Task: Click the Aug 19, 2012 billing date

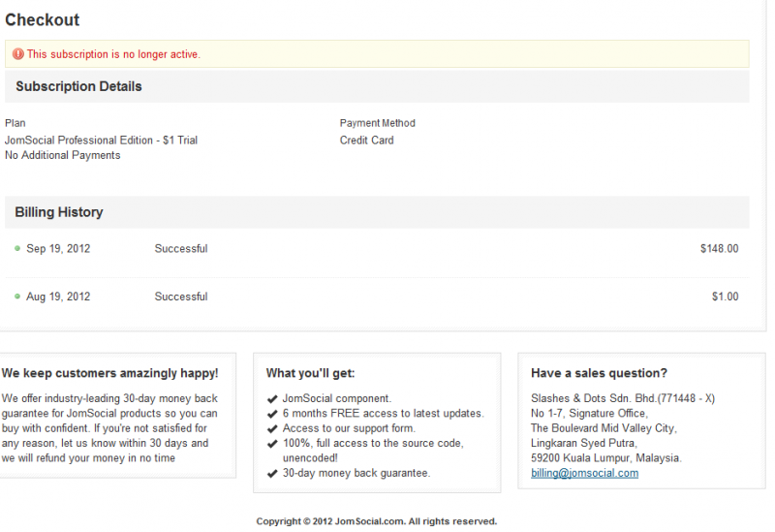Action: (x=58, y=297)
